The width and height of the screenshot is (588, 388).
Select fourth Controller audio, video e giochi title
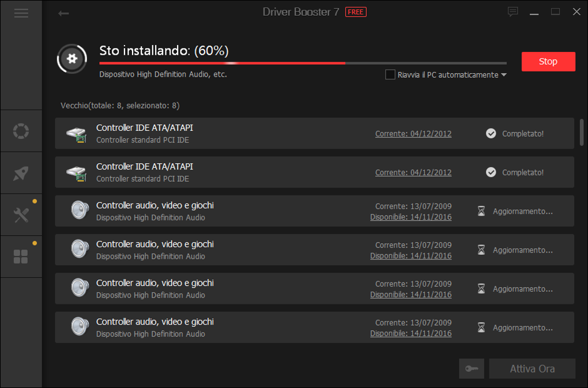[x=155, y=322]
